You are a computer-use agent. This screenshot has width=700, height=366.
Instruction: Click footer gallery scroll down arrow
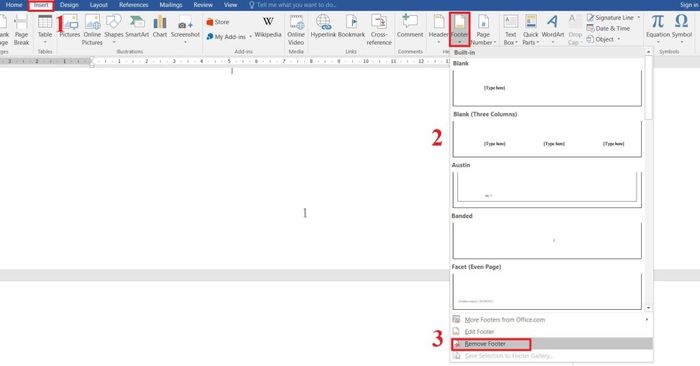(x=649, y=308)
